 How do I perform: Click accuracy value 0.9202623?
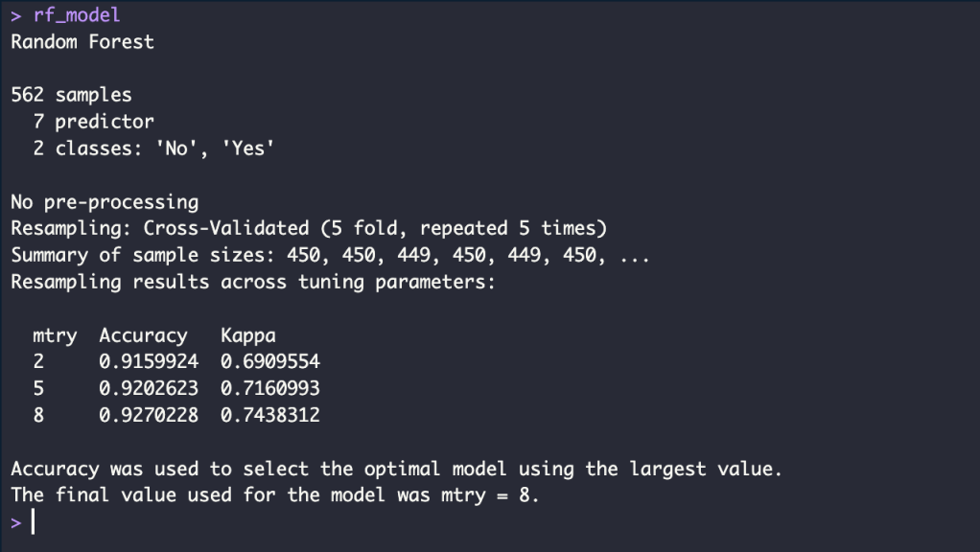click(x=149, y=389)
